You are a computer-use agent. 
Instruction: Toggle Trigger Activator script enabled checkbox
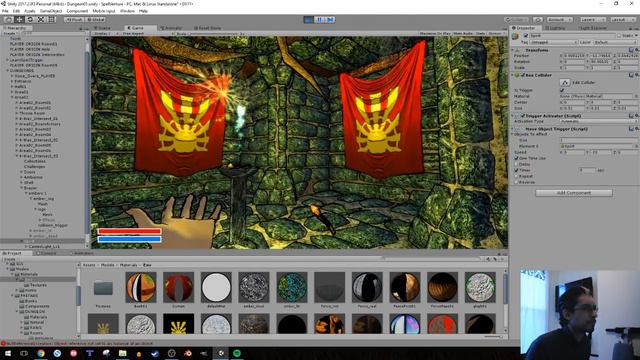(x=522, y=116)
